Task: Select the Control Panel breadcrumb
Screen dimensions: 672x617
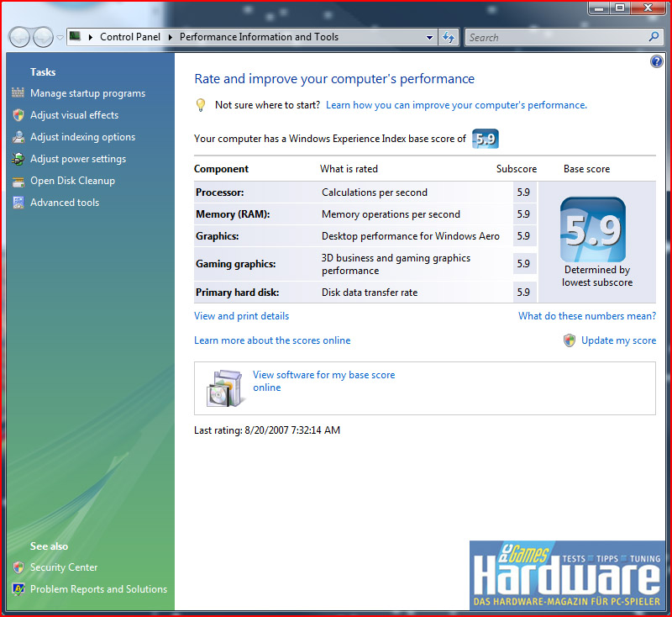Action: pyautogui.click(x=130, y=37)
